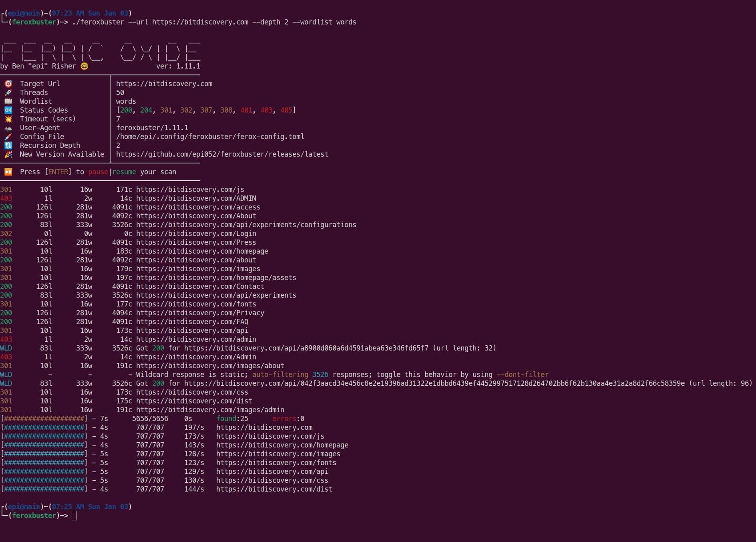Screen dimensions: 756x542
Task: Click the version text ver: 1.11.1
Action: (178, 66)
